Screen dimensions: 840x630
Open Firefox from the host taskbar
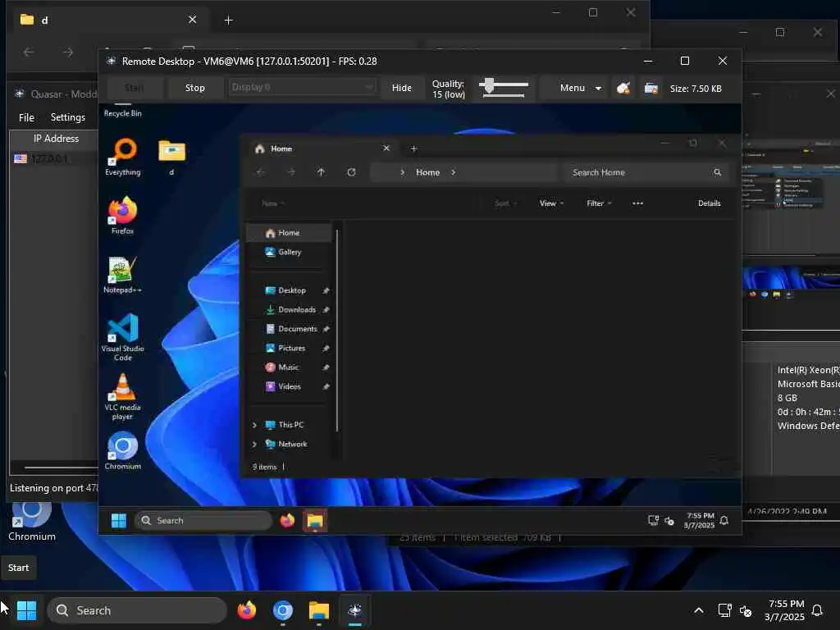[x=246, y=610]
